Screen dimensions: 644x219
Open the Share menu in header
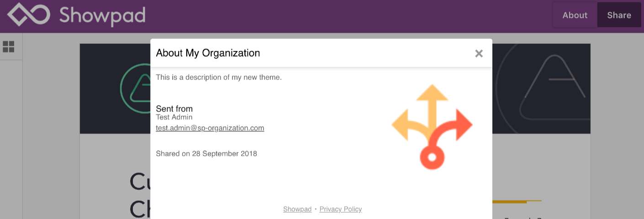[619, 15]
